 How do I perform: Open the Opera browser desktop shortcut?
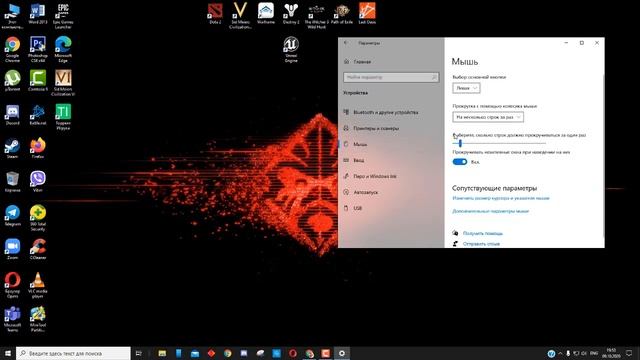(x=12, y=286)
